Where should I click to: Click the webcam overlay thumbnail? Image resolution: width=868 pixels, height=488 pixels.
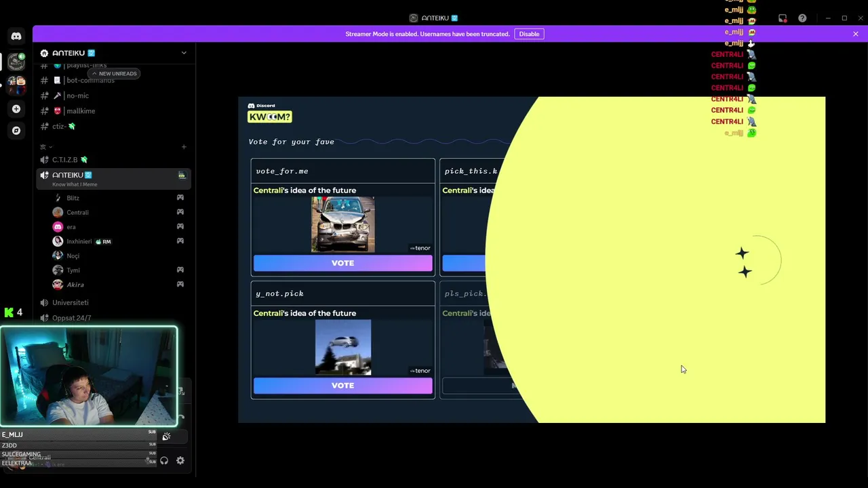point(89,377)
